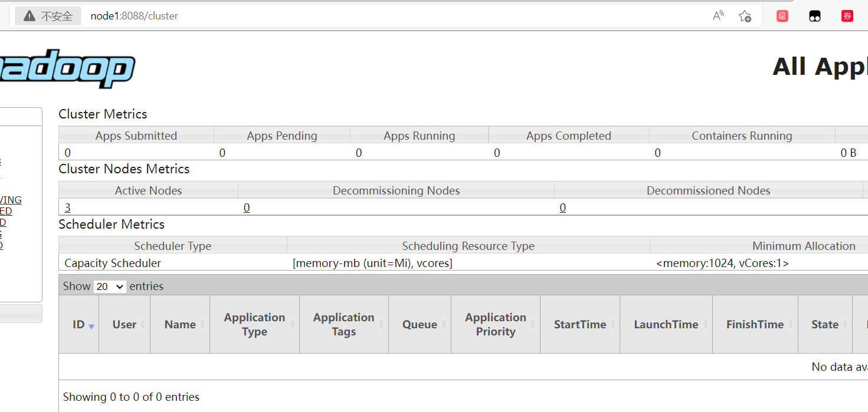Sort the table by Queue column
The height and width of the screenshot is (412, 868).
point(420,324)
